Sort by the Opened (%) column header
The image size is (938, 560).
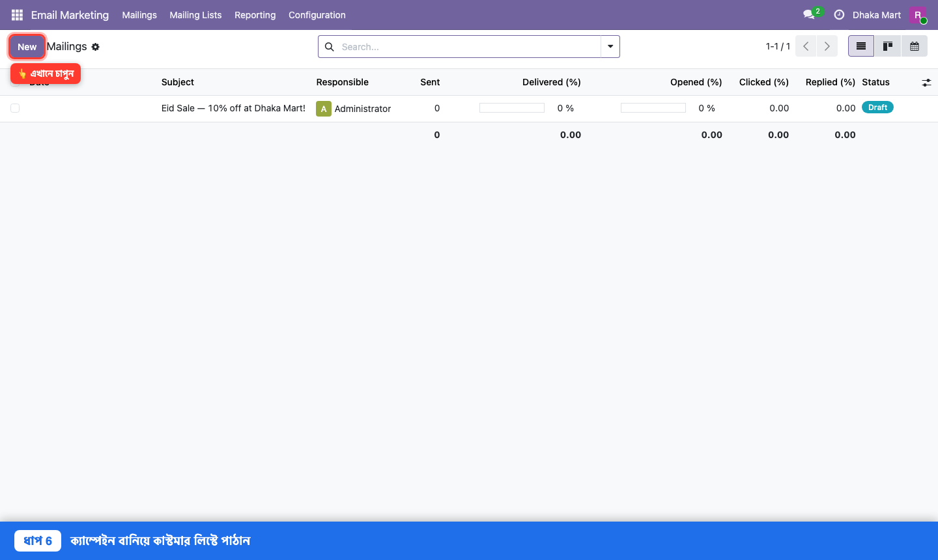[696, 82]
